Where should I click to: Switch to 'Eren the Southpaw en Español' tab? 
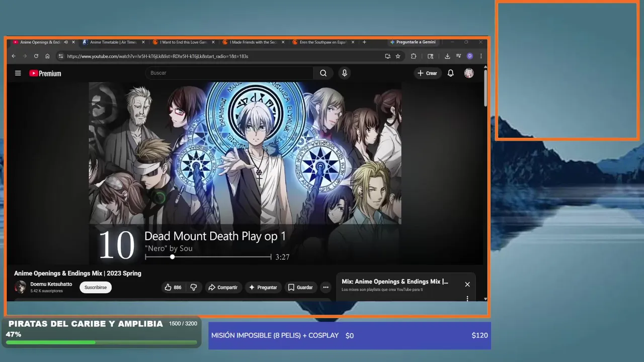323,42
